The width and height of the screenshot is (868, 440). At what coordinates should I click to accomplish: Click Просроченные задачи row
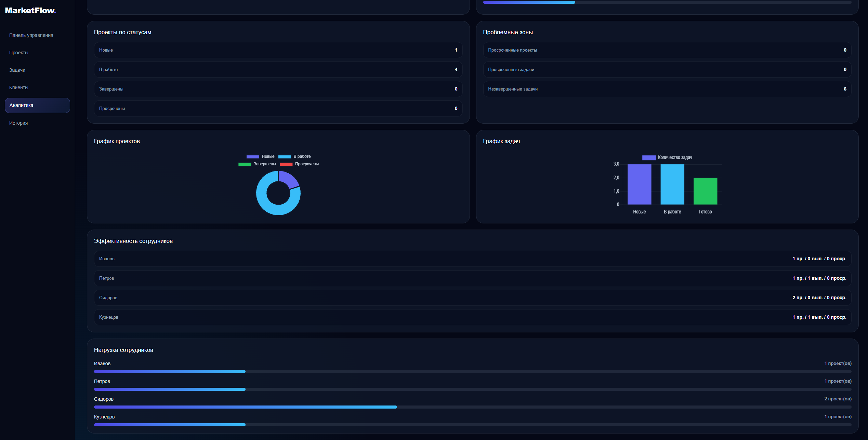pyautogui.click(x=667, y=70)
